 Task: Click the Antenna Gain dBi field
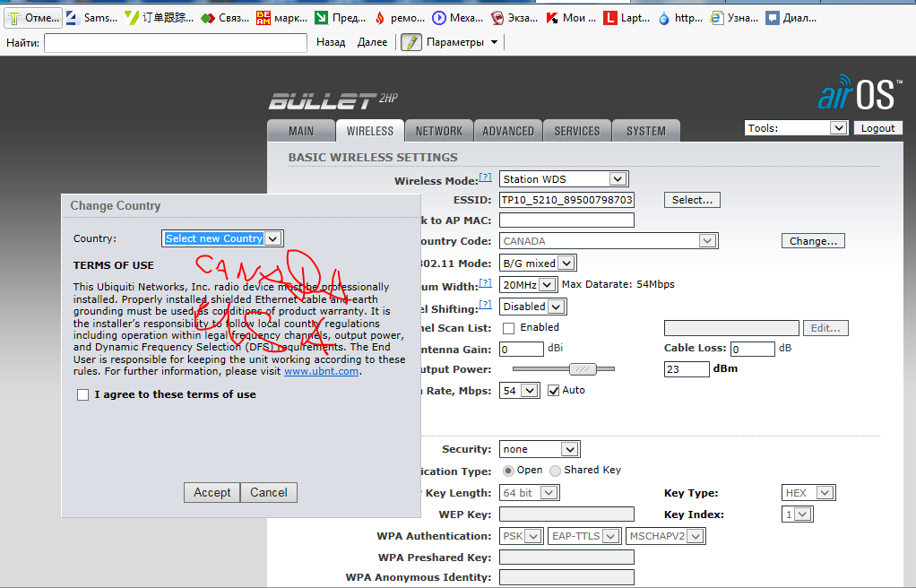522,349
